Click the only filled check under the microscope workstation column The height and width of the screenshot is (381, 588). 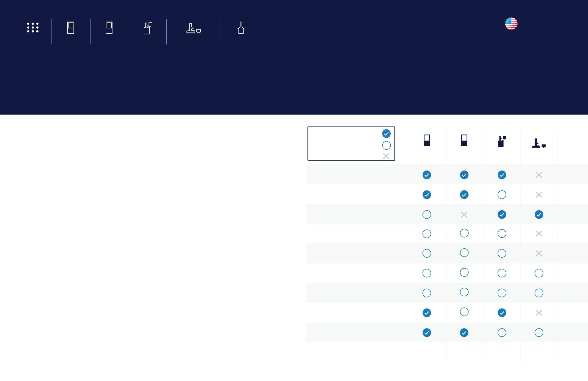(x=539, y=215)
